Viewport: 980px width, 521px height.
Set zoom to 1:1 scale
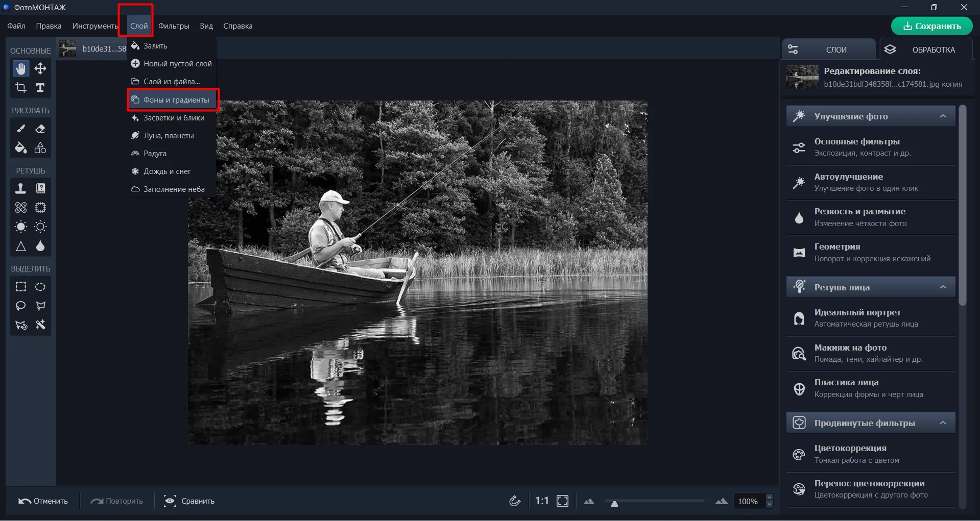pos(542,501)
